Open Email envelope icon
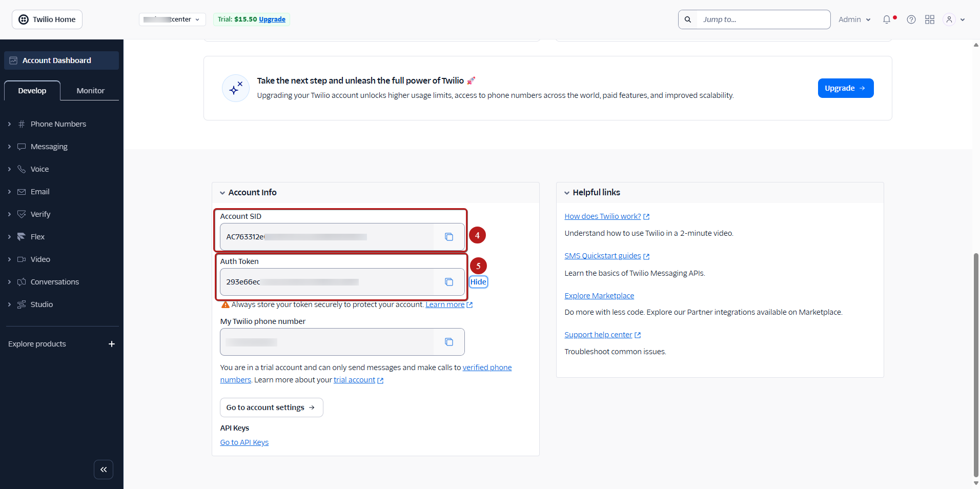 click(x=22, y=192)
